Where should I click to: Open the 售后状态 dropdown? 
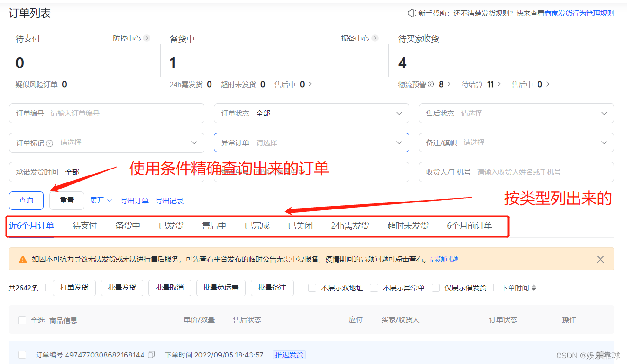[517, 113]
